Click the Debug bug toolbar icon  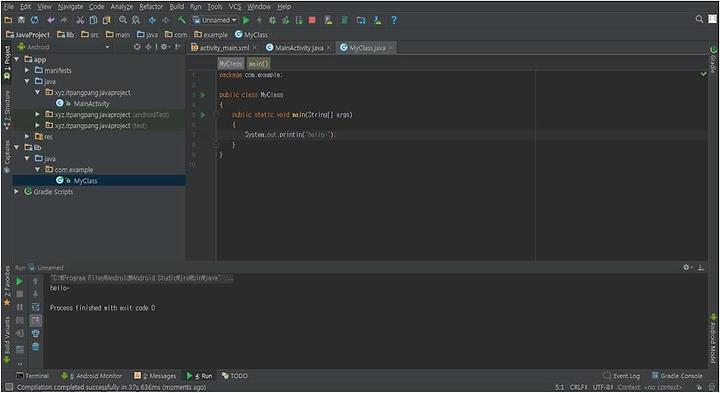(272, 20)
